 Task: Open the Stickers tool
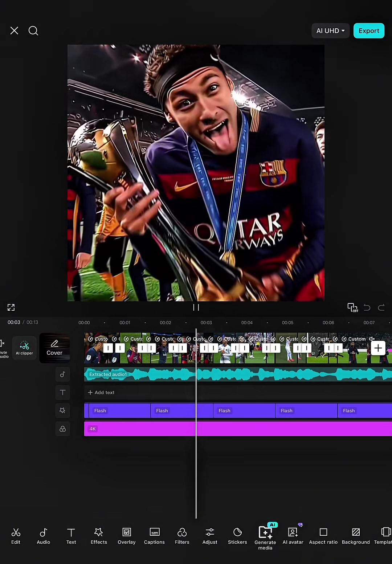coord(237,536)
